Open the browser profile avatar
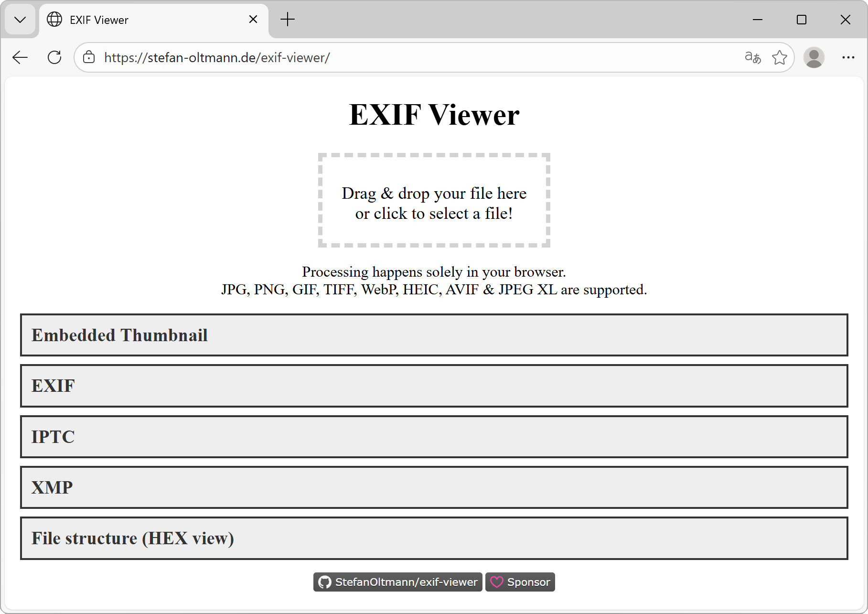Screen dimensions: 868x614 814,57
